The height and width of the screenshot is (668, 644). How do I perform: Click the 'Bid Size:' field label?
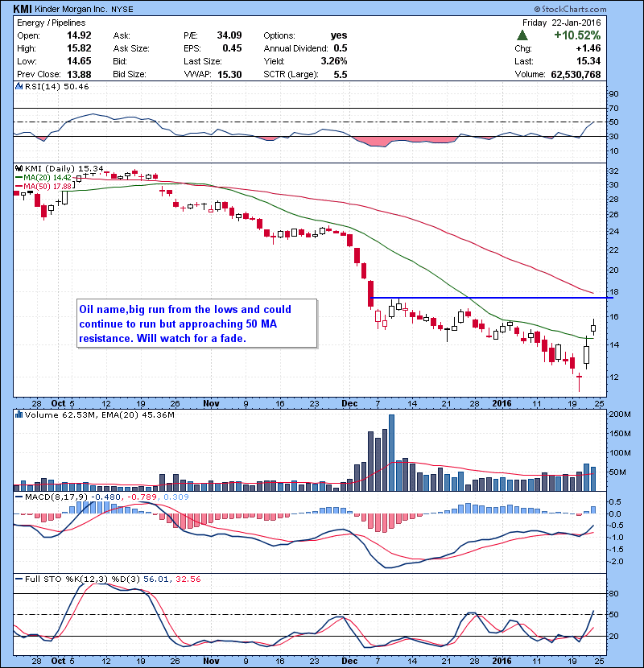click(x=130, y=75)
